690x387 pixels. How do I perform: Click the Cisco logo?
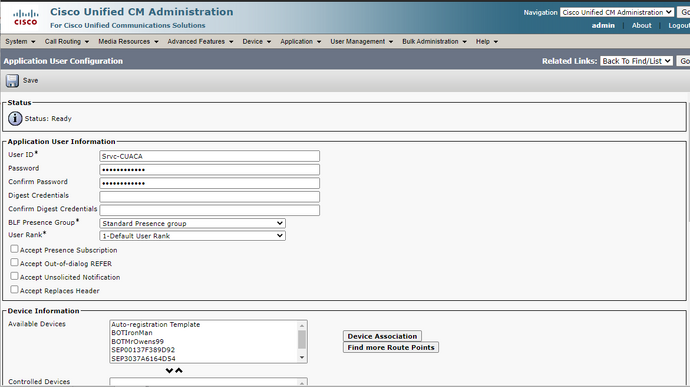tap(26, 18)
